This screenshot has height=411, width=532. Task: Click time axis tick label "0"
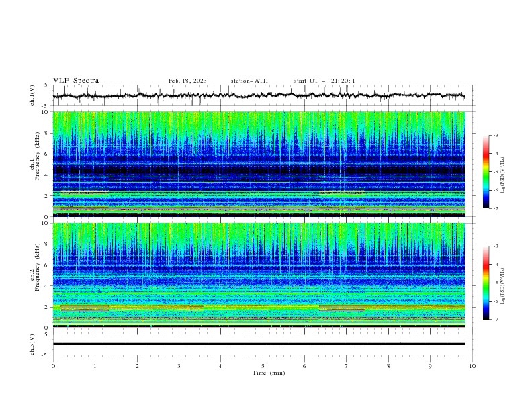point(53,366)
